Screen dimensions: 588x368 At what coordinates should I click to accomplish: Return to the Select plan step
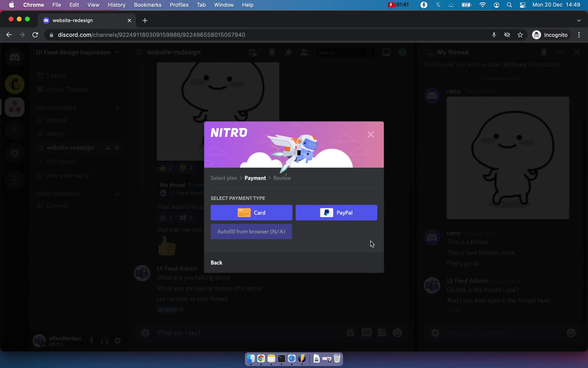tap(224, 178)
